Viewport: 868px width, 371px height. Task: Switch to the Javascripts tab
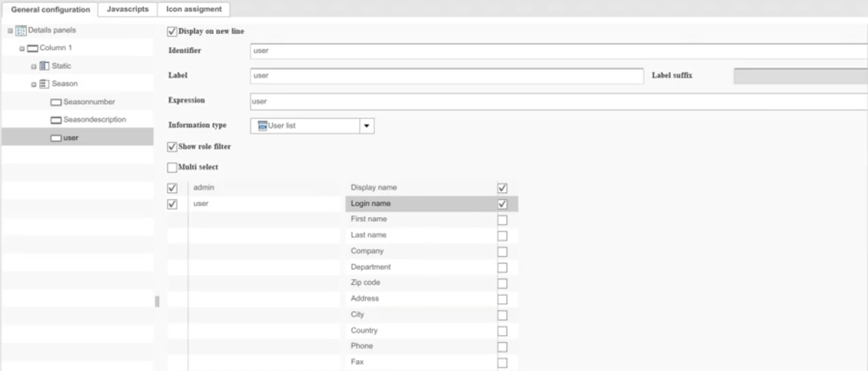128,9
